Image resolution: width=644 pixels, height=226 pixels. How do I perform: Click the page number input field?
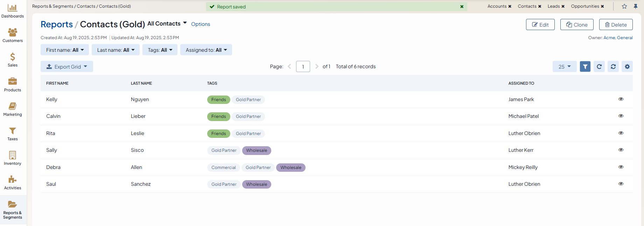303,66
